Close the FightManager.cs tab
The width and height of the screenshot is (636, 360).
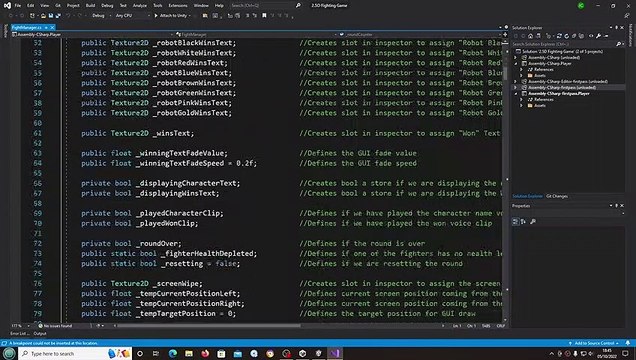52,28
